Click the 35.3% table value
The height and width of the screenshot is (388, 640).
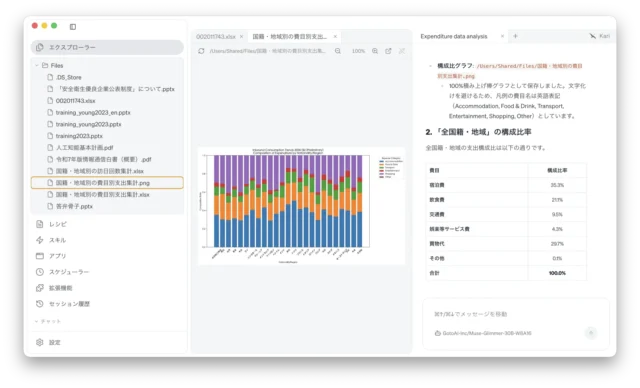[557, 185]
